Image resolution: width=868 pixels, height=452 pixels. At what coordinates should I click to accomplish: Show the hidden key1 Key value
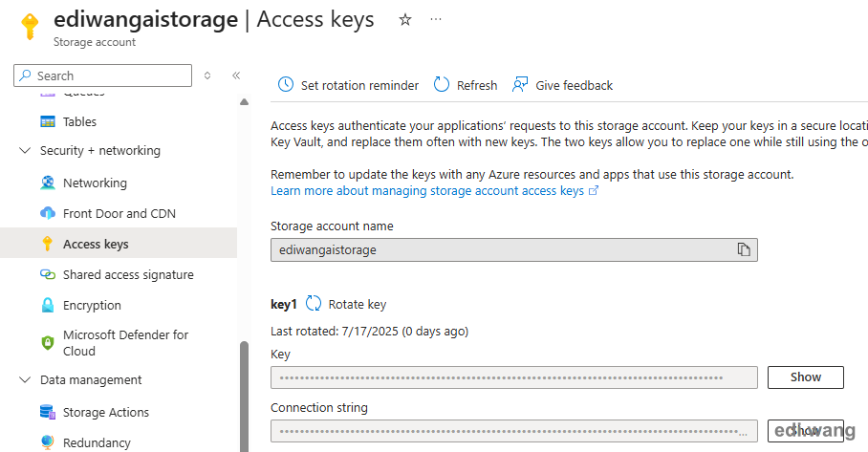point(806,377)
